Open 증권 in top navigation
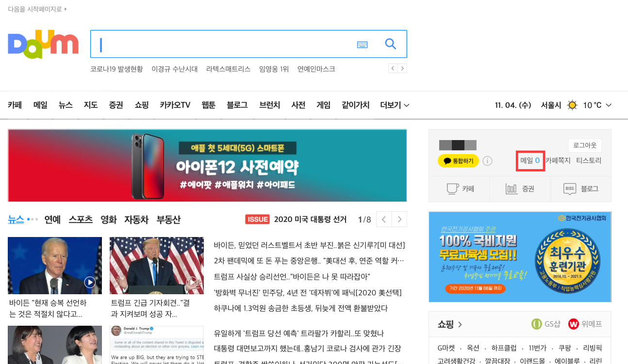Viewport: 628px width, 364px height. point(116,105)
